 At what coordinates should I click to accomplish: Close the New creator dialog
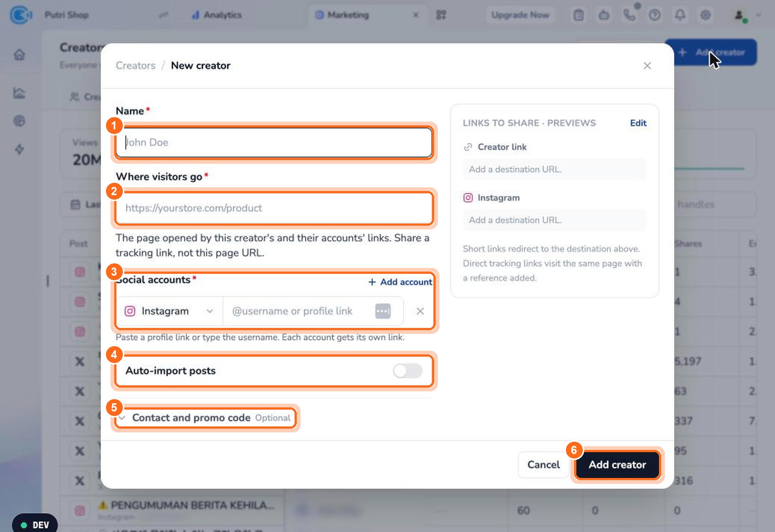[647, 66]
